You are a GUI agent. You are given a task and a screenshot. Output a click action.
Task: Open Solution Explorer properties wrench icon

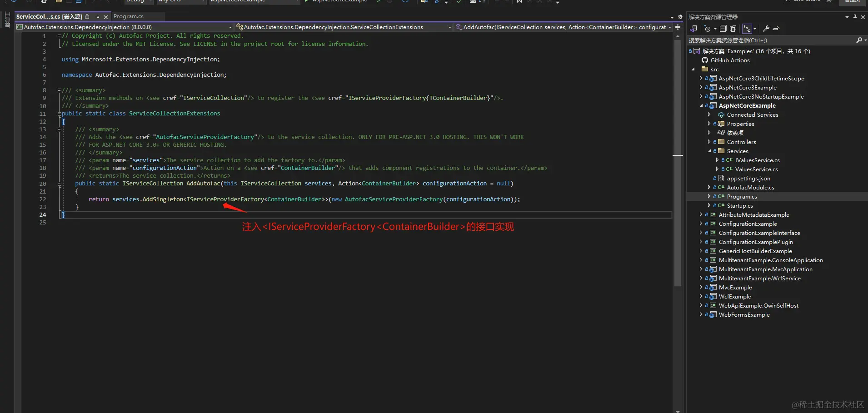pos(766,29)
